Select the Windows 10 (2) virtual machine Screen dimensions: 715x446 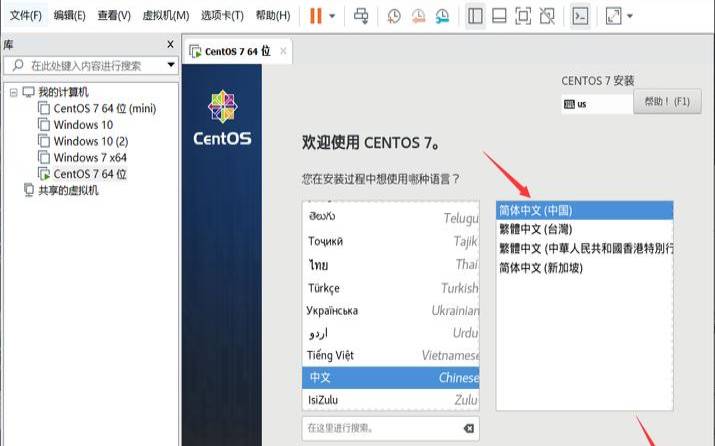click(91, 141)
